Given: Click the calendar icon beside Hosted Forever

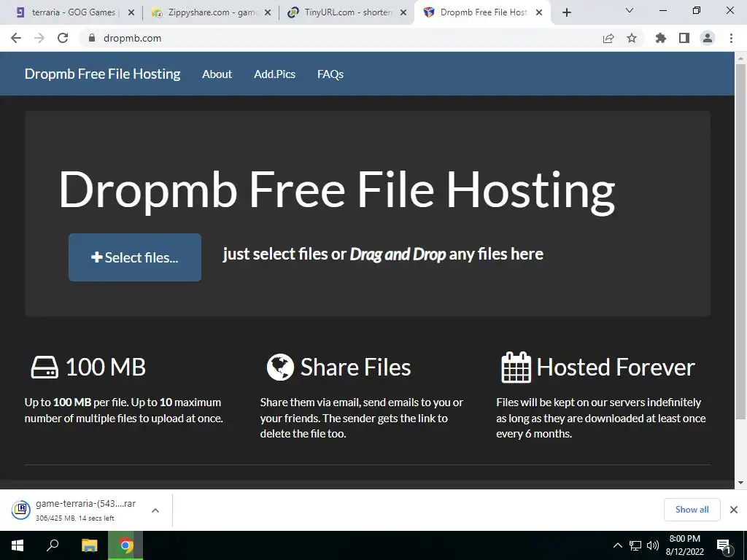Looking at the screenshot, I should click(x=516, y=367).
